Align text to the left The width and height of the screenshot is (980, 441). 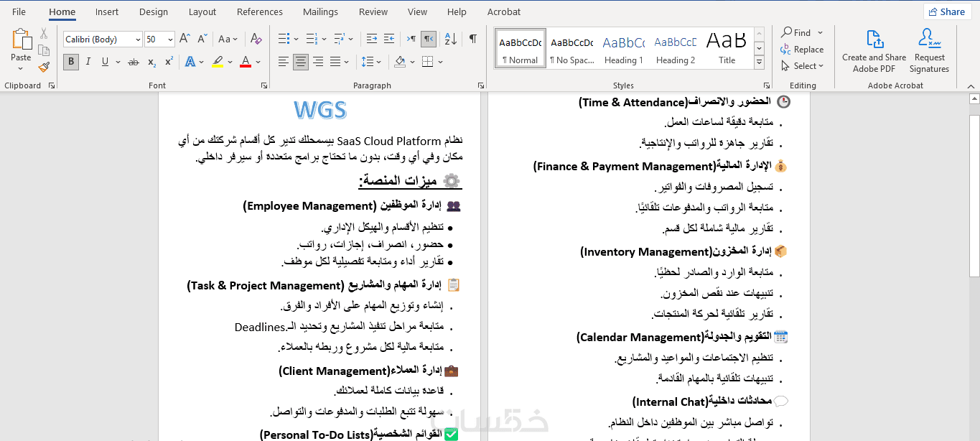coord(284,62)
